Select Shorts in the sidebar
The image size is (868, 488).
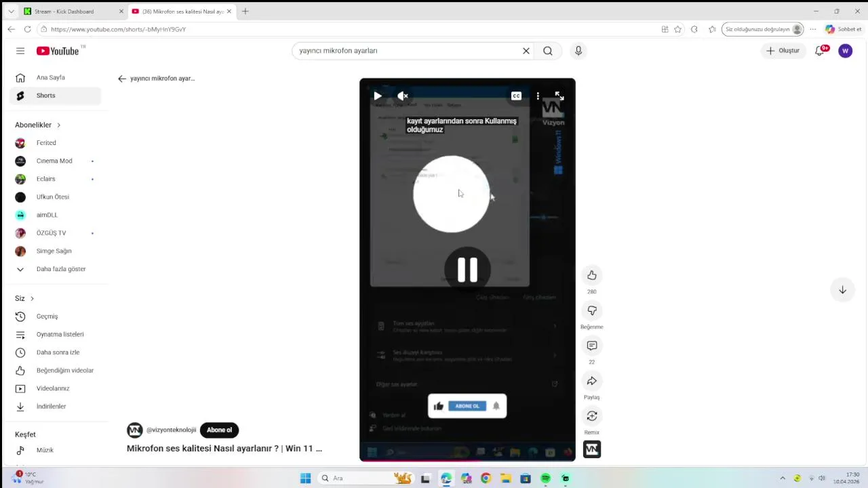click(x=56, y=96)
